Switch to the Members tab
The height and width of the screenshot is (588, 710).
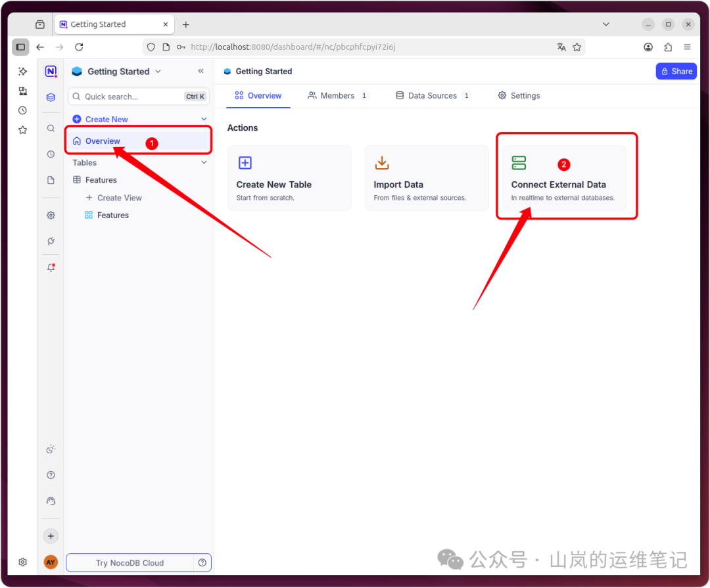tap(338, 95)
